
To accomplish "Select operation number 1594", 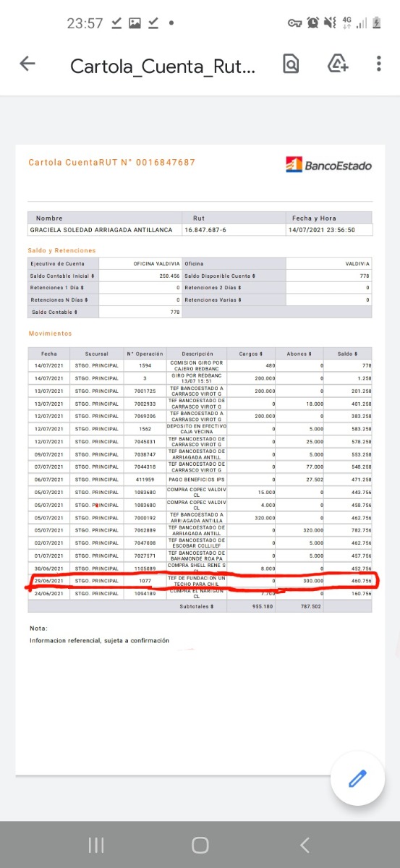I will [145, 365].
